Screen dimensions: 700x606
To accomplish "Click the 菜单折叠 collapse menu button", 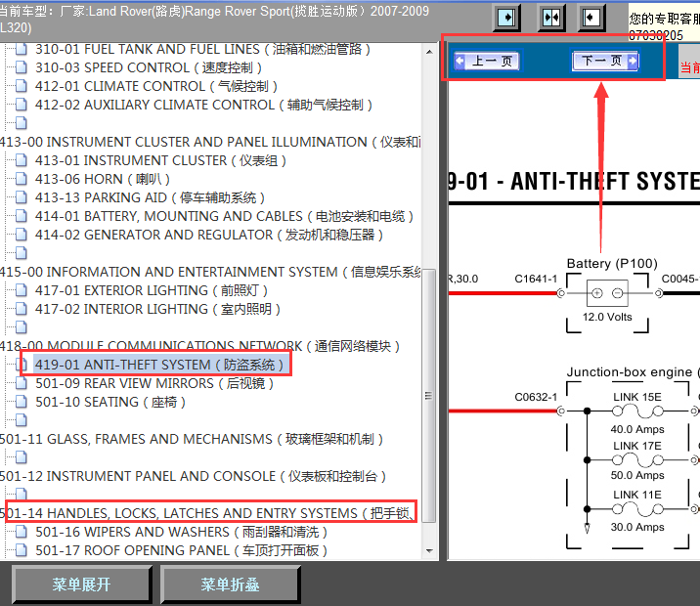I will [231, 584].
